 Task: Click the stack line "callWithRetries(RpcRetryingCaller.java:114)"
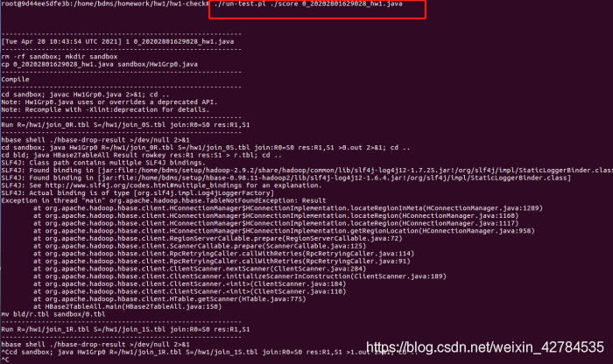[x=224, y=254]
